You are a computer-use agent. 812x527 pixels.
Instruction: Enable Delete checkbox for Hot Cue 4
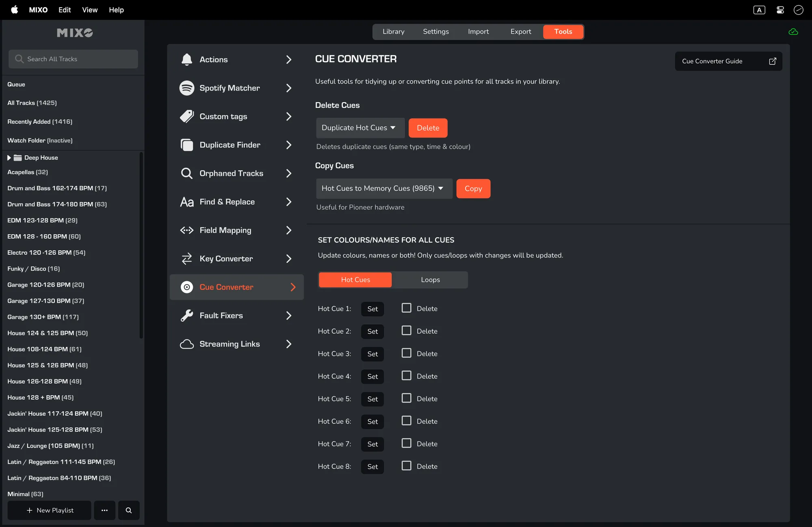tap(406, 376)
